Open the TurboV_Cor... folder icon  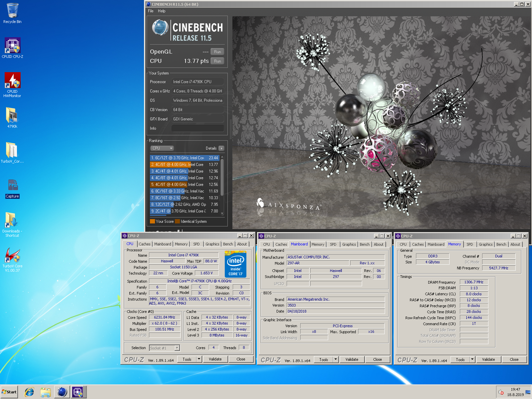coord(12,153)
